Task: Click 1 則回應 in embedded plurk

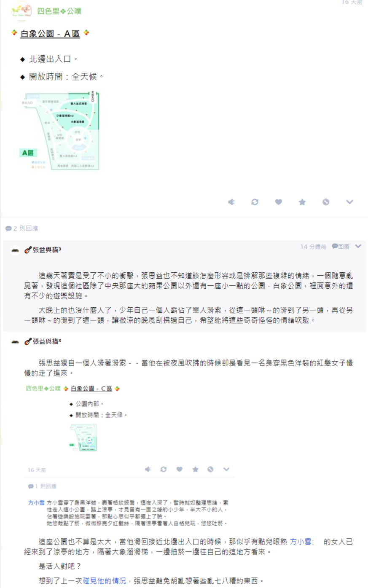Action: point(42,486)
